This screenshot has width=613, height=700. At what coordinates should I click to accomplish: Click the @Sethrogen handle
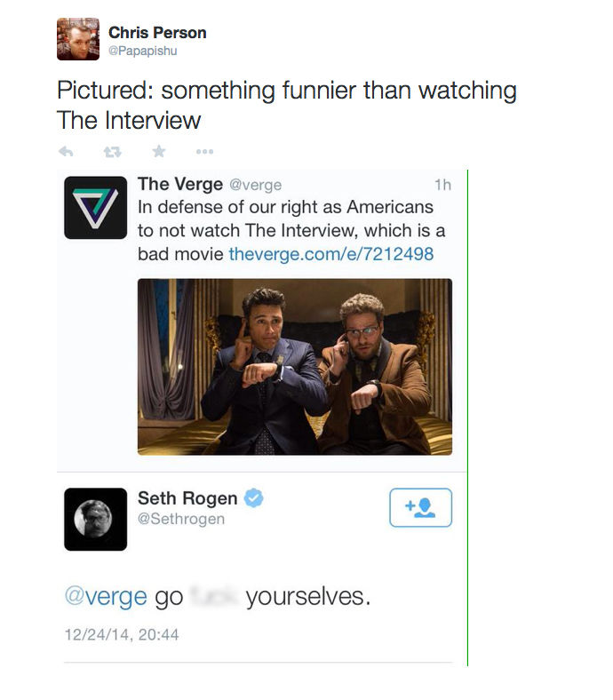click(181, 519)
